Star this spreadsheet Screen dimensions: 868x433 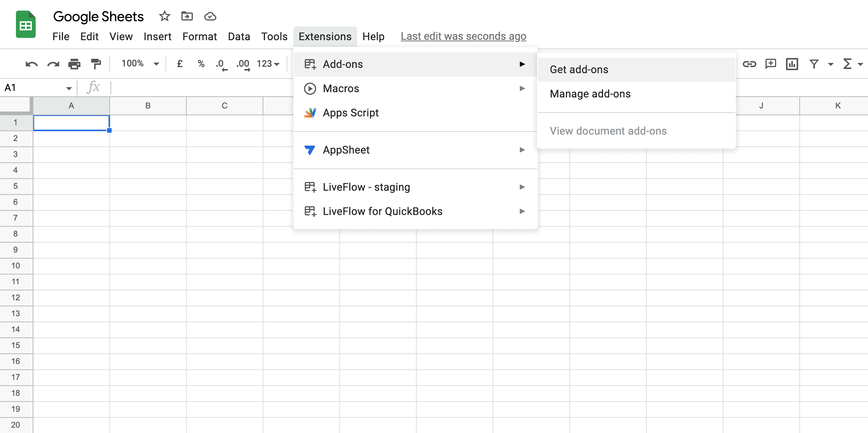[x=164, y=16]
